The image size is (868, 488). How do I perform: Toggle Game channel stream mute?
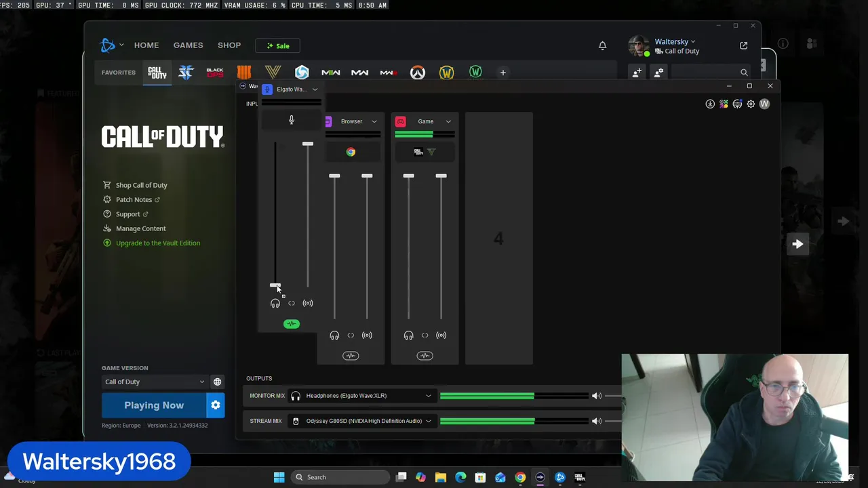coord(441,335)
